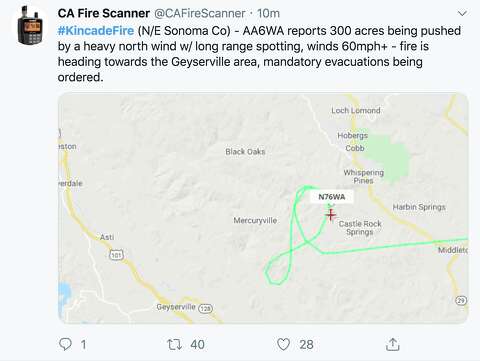Viewport: 480px width, 361px height.
Task: Open the #KincadeFire hashtag link
Action: click(x=96, y=31)
